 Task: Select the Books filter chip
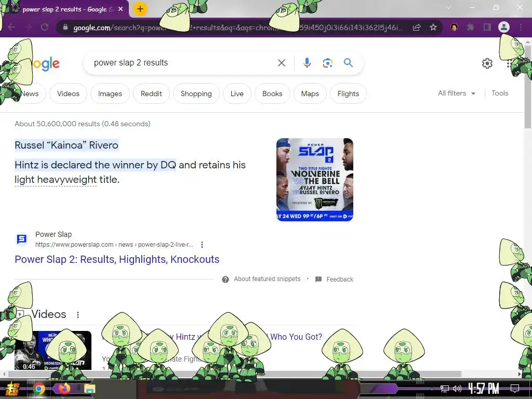pos(272,94)
